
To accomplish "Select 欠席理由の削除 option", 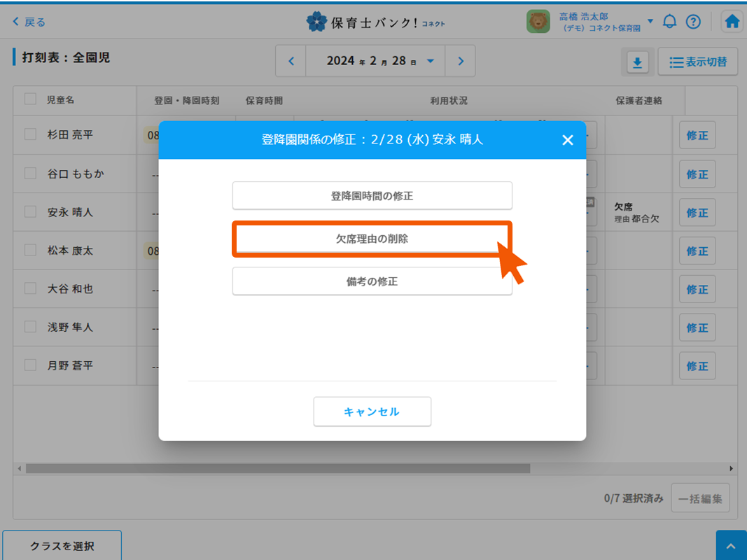I will pos(372,239).
